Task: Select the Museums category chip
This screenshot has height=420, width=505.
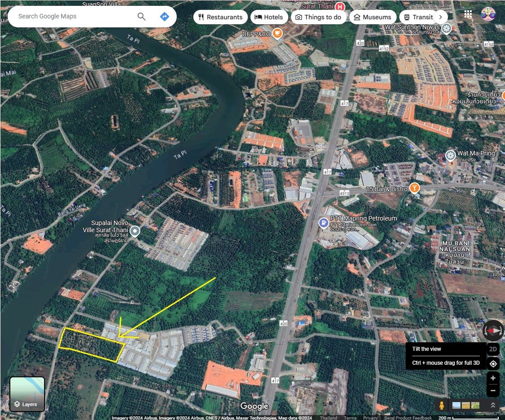Action: pyautogui.click(x=373, y=17)
